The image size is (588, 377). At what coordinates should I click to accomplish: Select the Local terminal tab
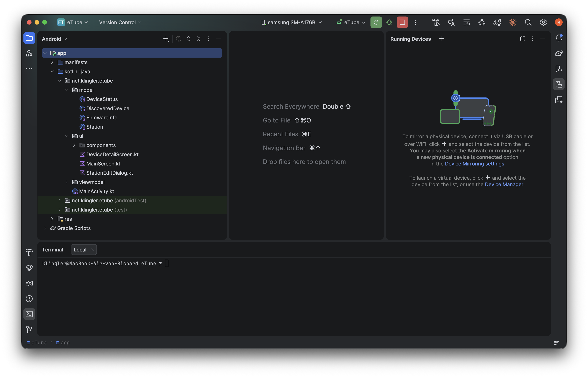tap(80, 250)
